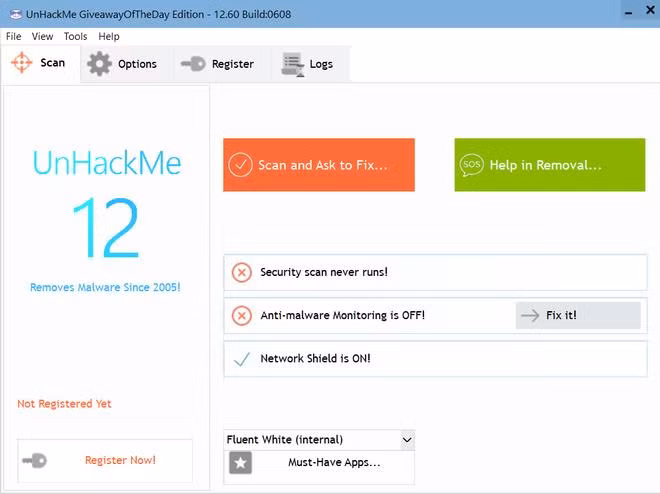Click the Register Now! link
This screenshot has height=494, width=660.
pyautogui.click(x=120, y=460)
